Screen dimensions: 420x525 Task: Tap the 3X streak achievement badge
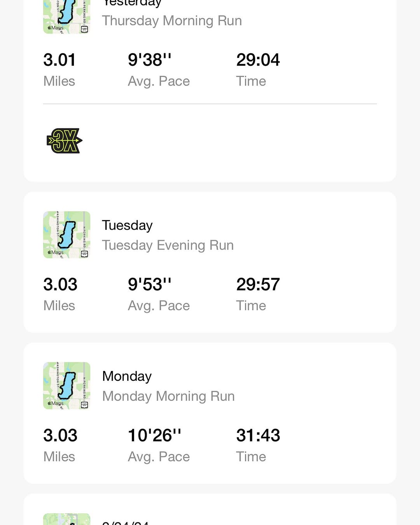pos(65,140)
